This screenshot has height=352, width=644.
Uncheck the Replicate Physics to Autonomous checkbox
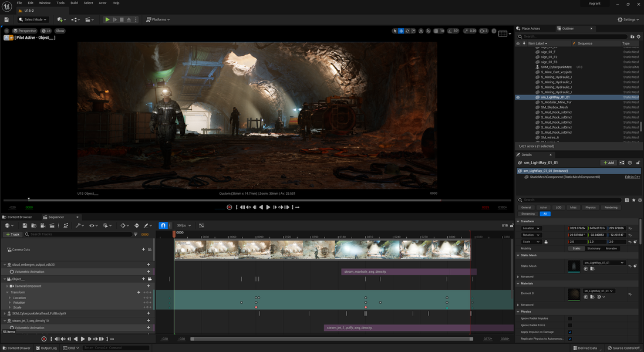pos(570,339)
